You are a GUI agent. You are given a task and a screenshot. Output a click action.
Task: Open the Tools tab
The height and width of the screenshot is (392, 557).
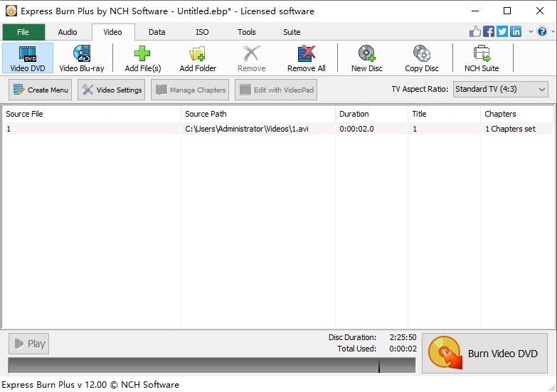pos(247,32)
